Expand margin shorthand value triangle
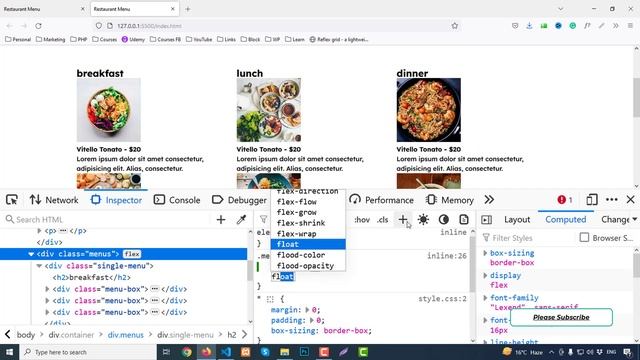This screenshot has height=360, width=640. (307, 310)
